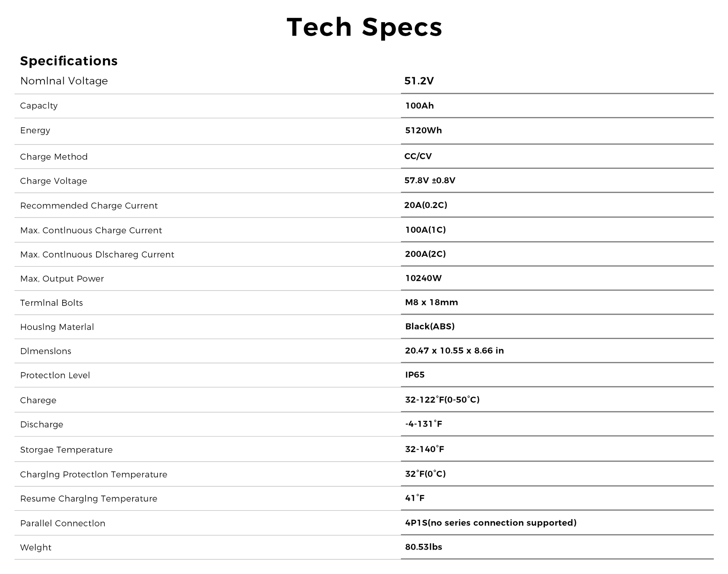
Task: Click Max. Continuous Charge Current label
Action: (x=91, y=230)
